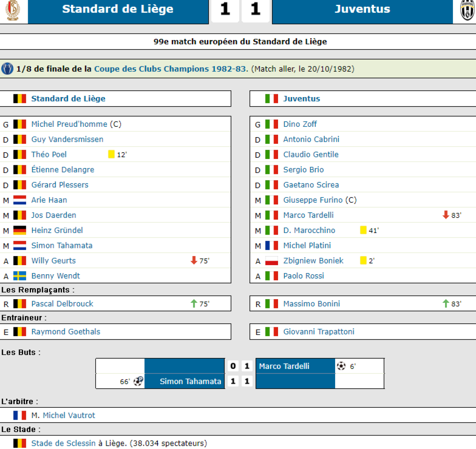
Task: Open the Coupe des Clubs Champions 1982-83 link
Action: pyautogui.click(x=170, y=69)
